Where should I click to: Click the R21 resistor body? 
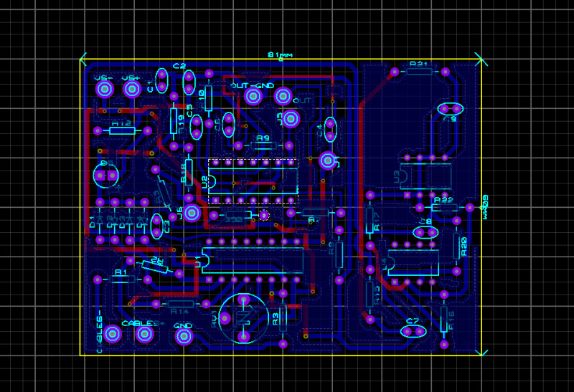coord(420,72)
